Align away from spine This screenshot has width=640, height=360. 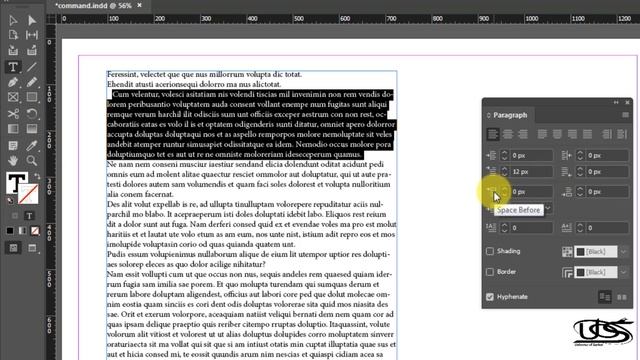coord(622,134)
